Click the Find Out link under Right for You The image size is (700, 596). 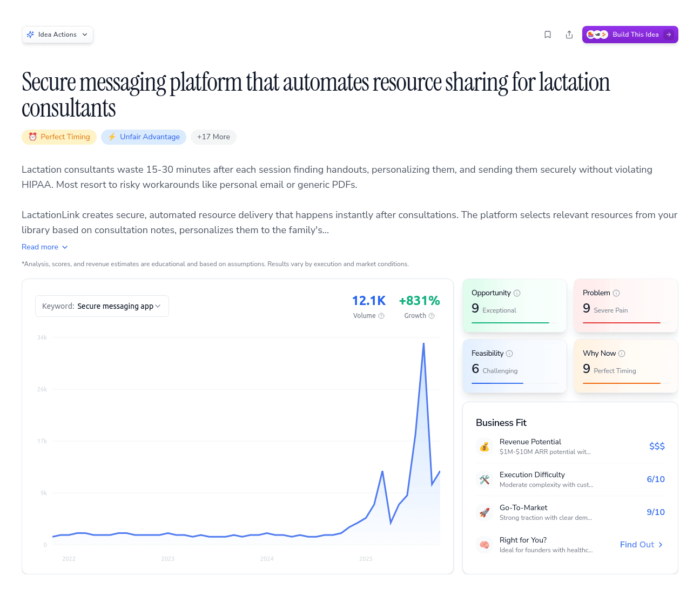(641, 545)
